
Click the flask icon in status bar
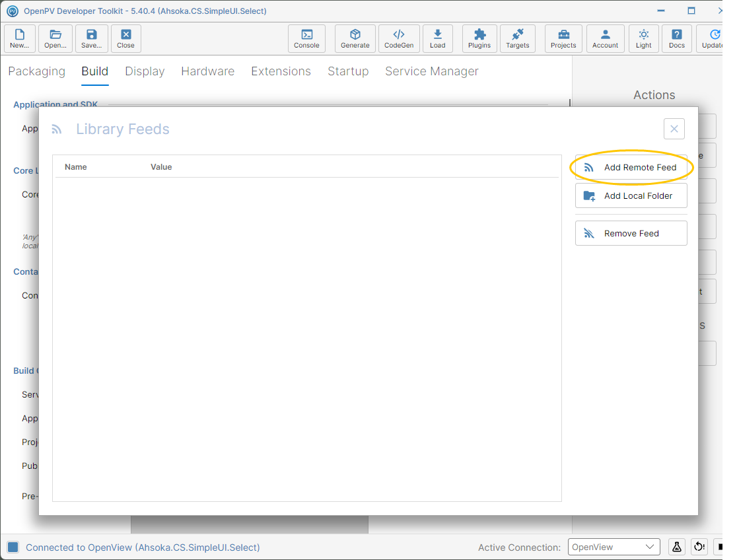[x=676, y=547]
